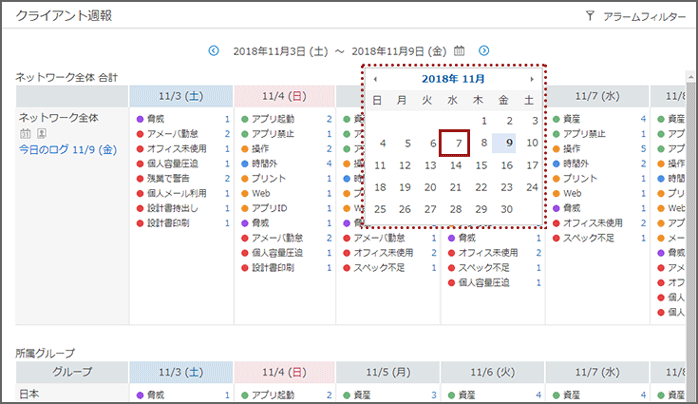Select day 1 in calendar
698x404 pixels.
pyautogui.click(x=484, y=121)
